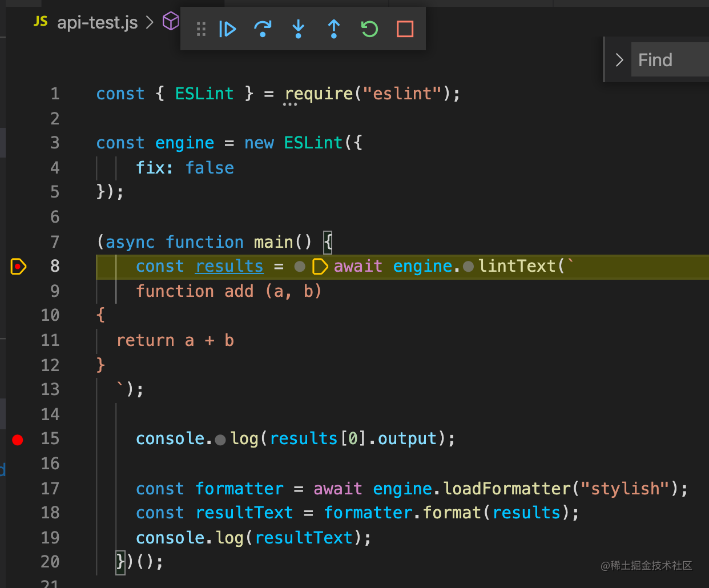Click the formatter variable on line 17
Image resolution: width=709 pixels, height=588 pixels.
click(239, 489)
